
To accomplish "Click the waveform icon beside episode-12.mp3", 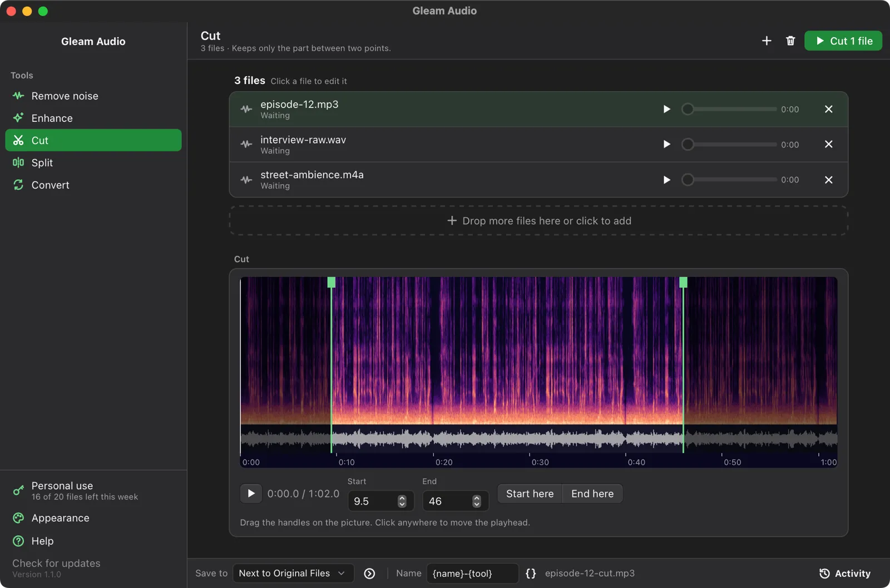I will pyautogui.click(x=246, y=109).
